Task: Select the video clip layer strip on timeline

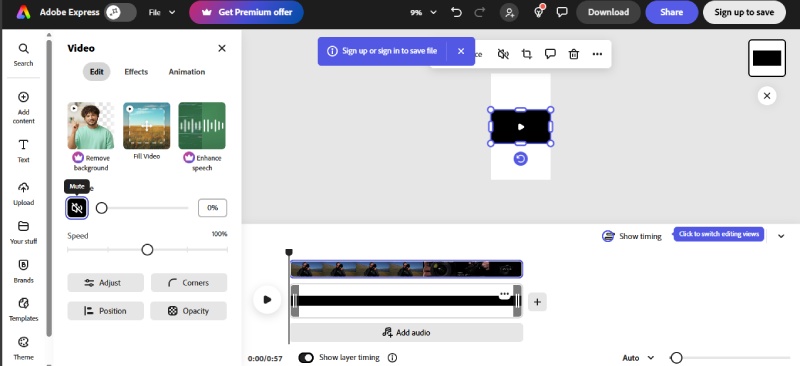Action: (407, 269)
